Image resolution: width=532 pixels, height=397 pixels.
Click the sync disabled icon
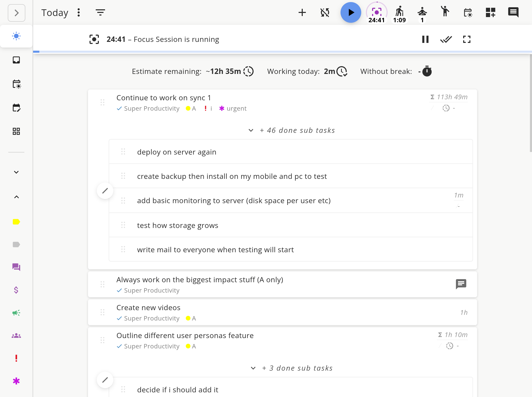(x=325, y=12)
